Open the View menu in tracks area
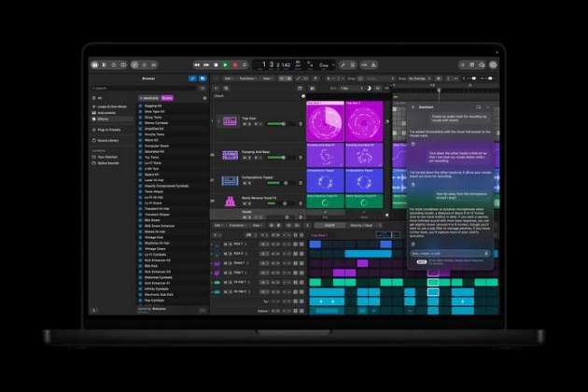 click(267, 78)
